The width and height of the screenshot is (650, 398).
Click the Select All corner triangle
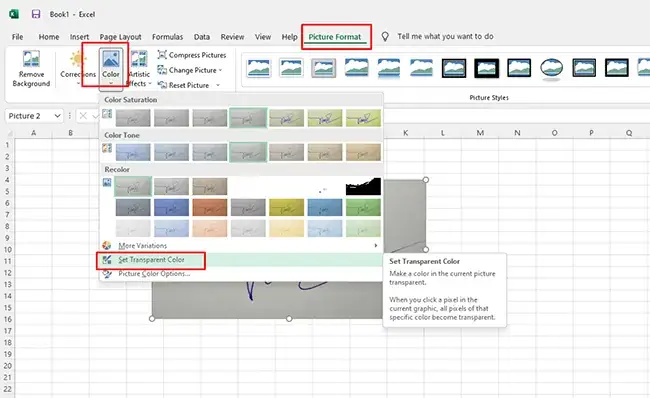pyautogui.click(x=9, y=133)
